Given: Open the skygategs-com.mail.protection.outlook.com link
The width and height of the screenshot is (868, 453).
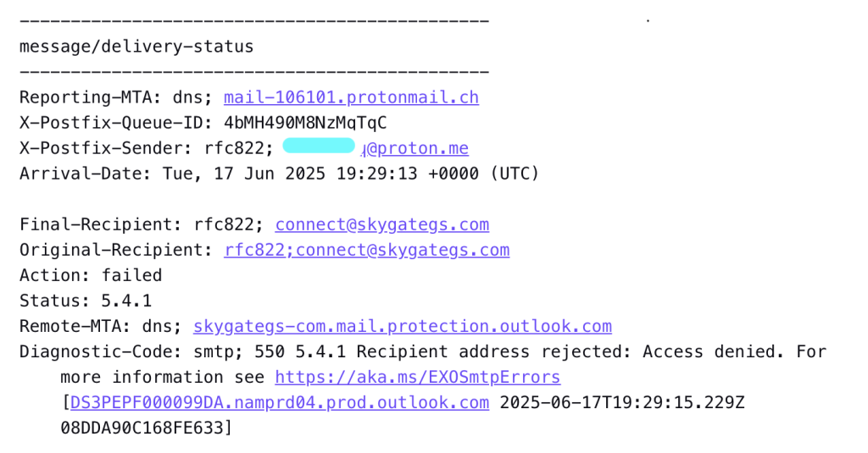Looking at the screenshot, I should 403,326.
